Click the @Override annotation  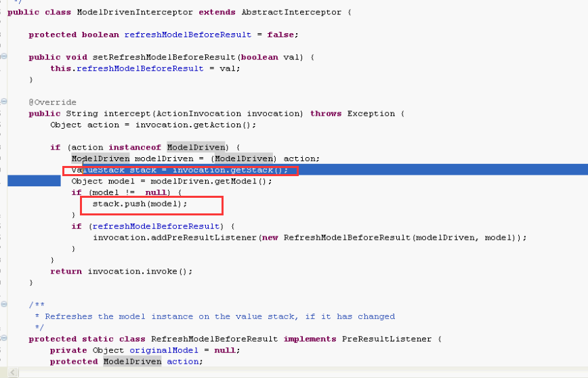53,102
